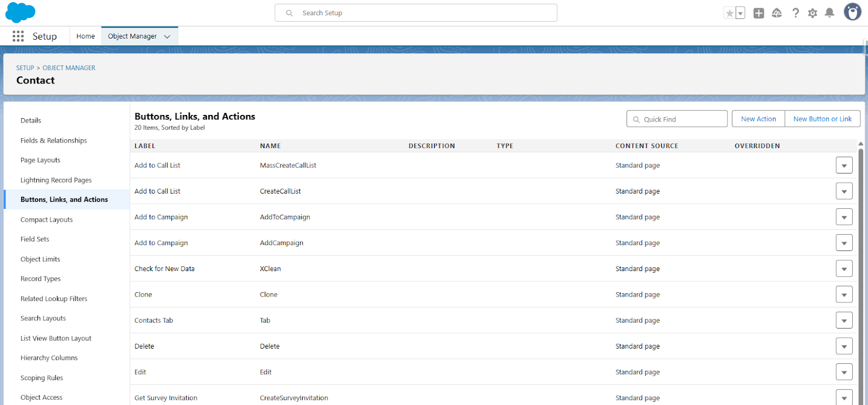868x405 pixels.
Task: Open the Trailhead guidance icon
Action: click(777, 13)
